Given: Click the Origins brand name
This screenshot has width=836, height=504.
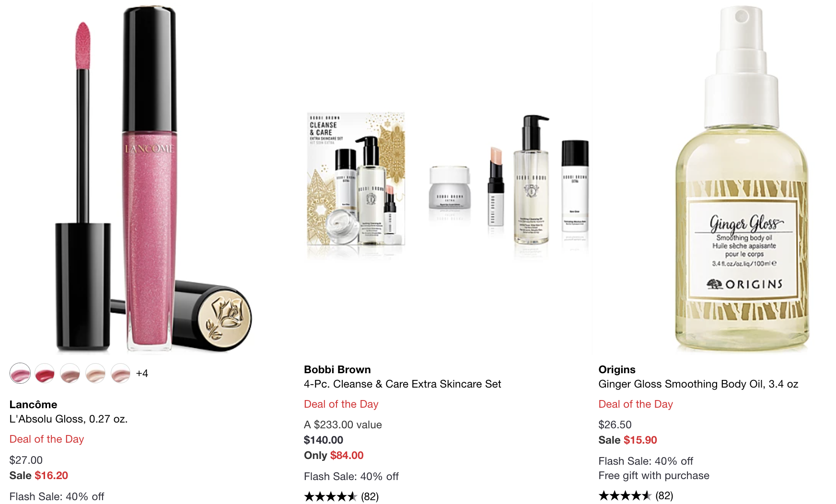Looking at the screenshot, I should pos(617,369).
